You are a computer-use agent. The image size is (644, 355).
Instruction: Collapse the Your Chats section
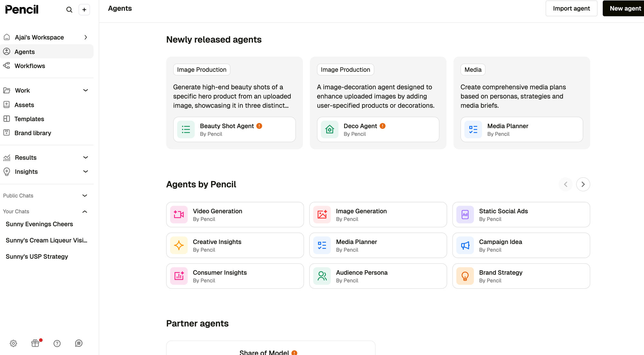point(85,211)
